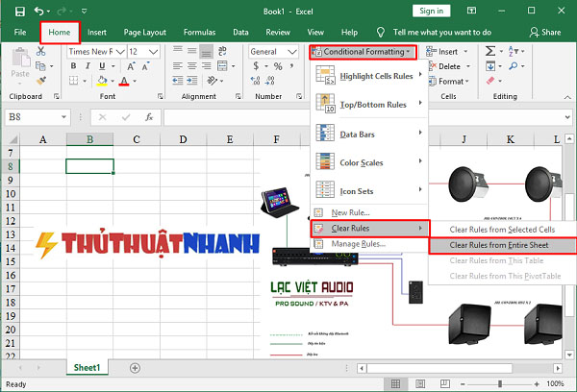Click the red Font Color icon
This screenshot has width=577, height=392.
124,81
